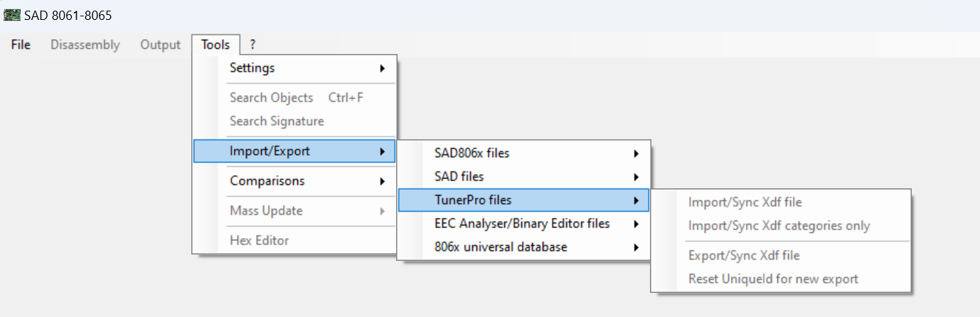Select Import/Export menu entry
The height and width of the screenshot is (317, 980).
pyautogui.click(x=270, y=151)
